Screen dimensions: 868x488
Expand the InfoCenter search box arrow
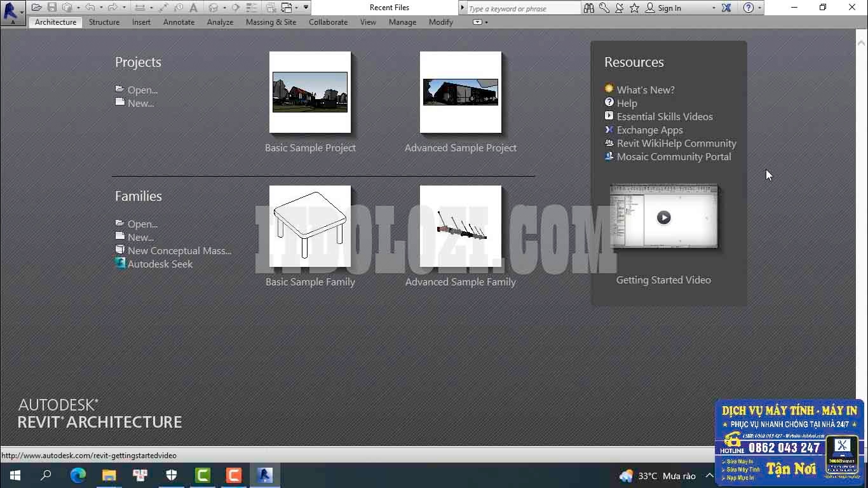click(x=462, y=8)
